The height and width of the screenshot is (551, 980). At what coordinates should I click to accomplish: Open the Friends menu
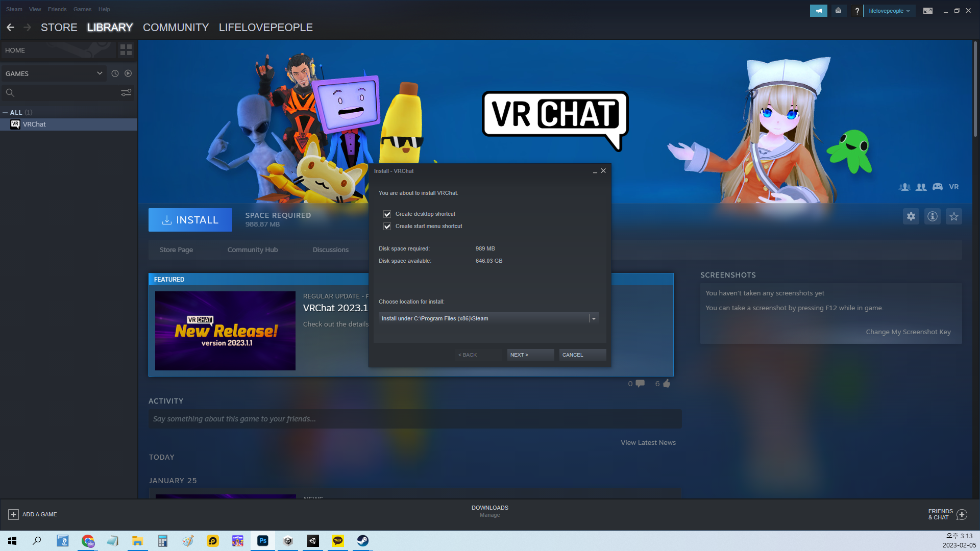57,9
